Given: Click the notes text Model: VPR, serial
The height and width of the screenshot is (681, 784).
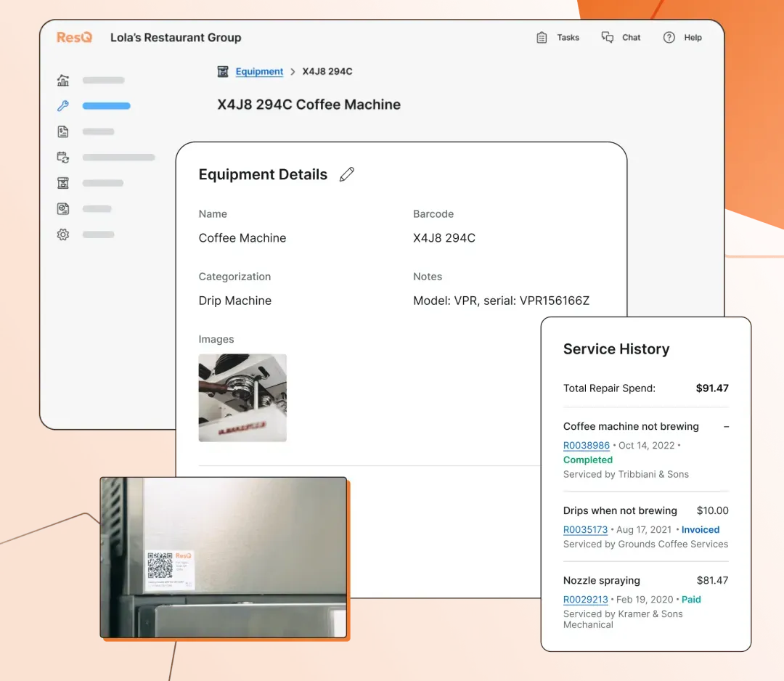Looking at the screenshot, I should click(x=501, y=301).
